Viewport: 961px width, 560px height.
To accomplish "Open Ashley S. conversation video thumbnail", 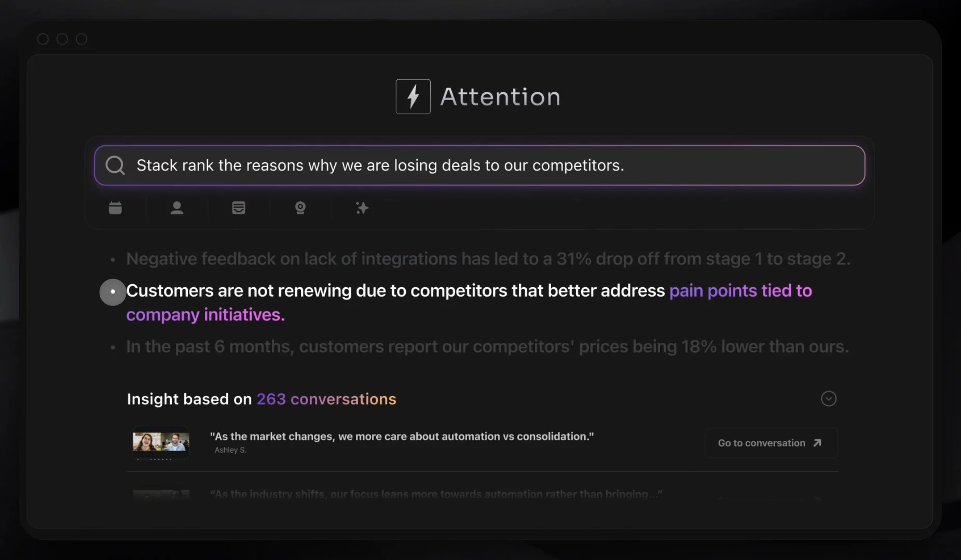I will (x=161, y=442).
